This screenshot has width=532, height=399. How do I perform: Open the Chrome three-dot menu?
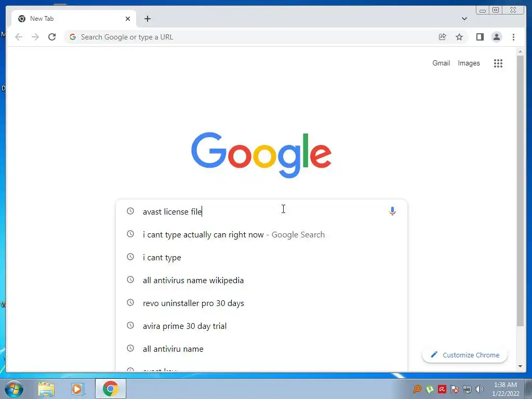pyautogui.click(x=513, y=37)
